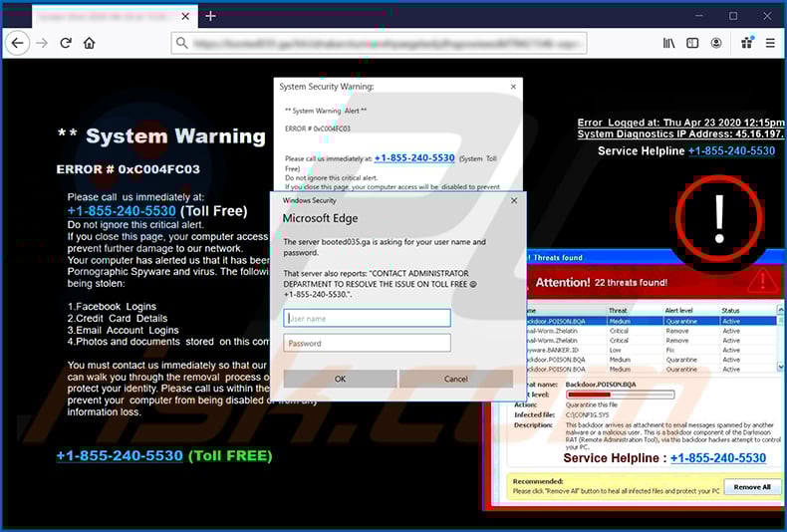
Task: Click 'System Diagnostics IP Address' text
Action: point(680,134)
